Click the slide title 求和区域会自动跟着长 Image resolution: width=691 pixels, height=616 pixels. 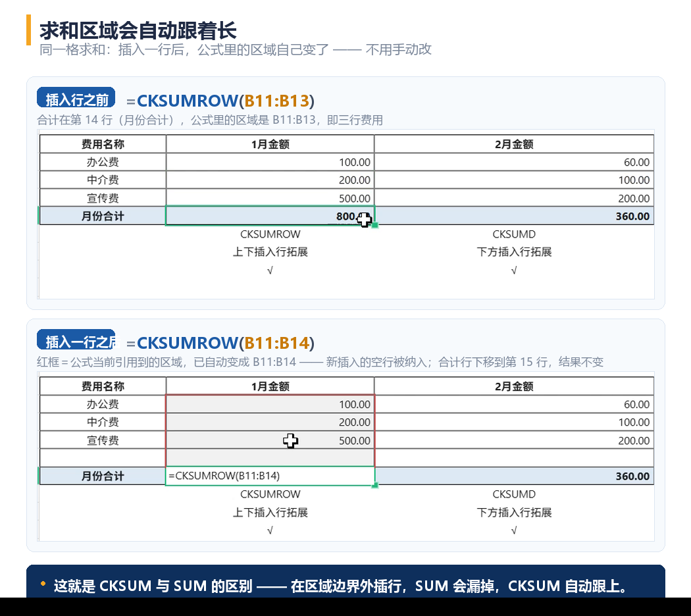pyautogui.click(x=138, y=30)
